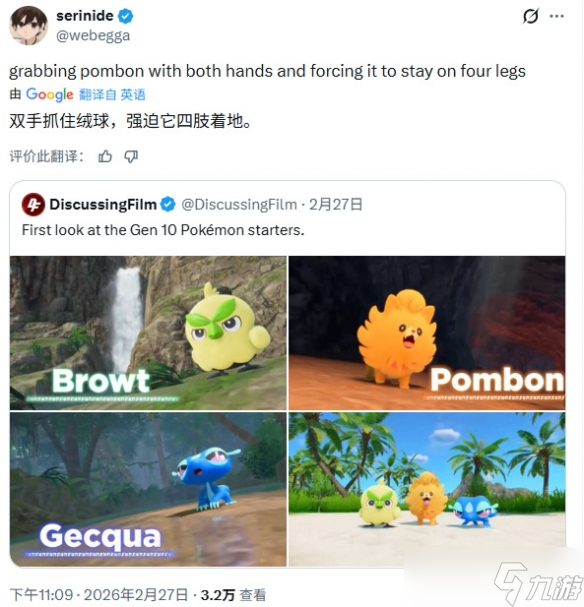View the Pombon starter image
Image resolution: width=584 pixels, height=607 pixels.
click(427, 333)
